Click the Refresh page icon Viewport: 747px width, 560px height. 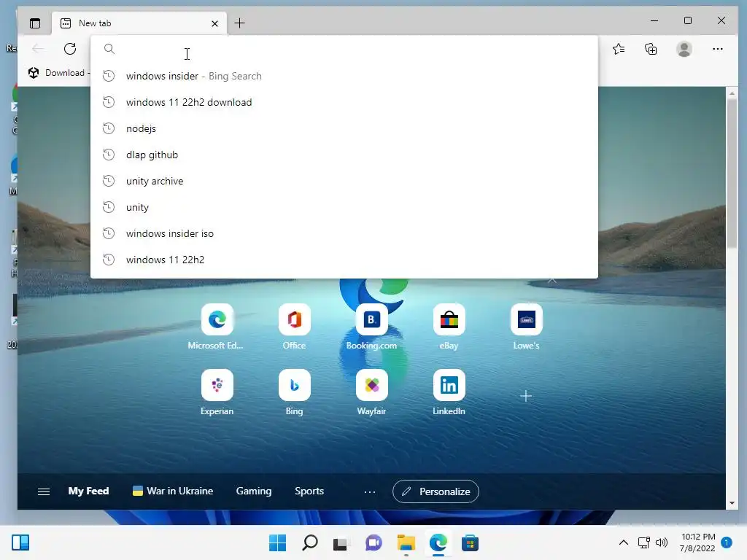click(70, 49)
